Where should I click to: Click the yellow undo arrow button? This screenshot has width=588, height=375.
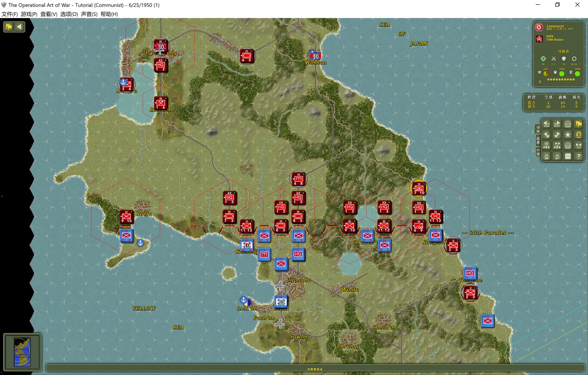(579, 135)
